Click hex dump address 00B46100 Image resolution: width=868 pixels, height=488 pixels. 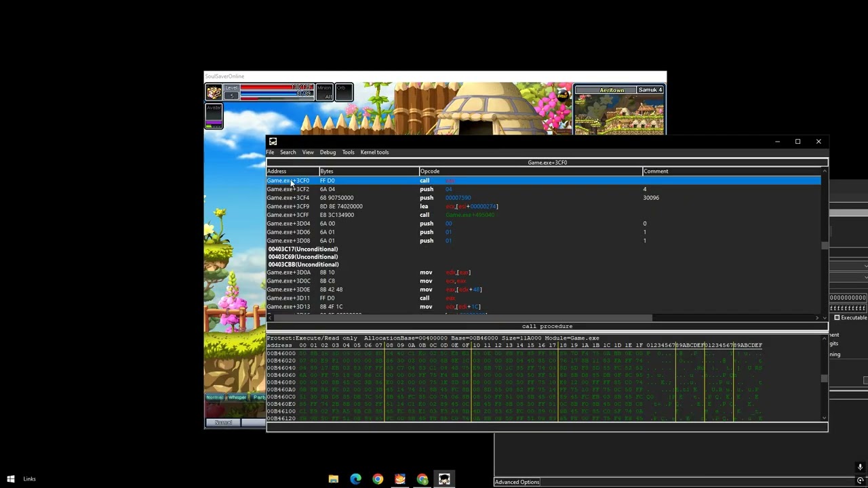coord(281,411)
